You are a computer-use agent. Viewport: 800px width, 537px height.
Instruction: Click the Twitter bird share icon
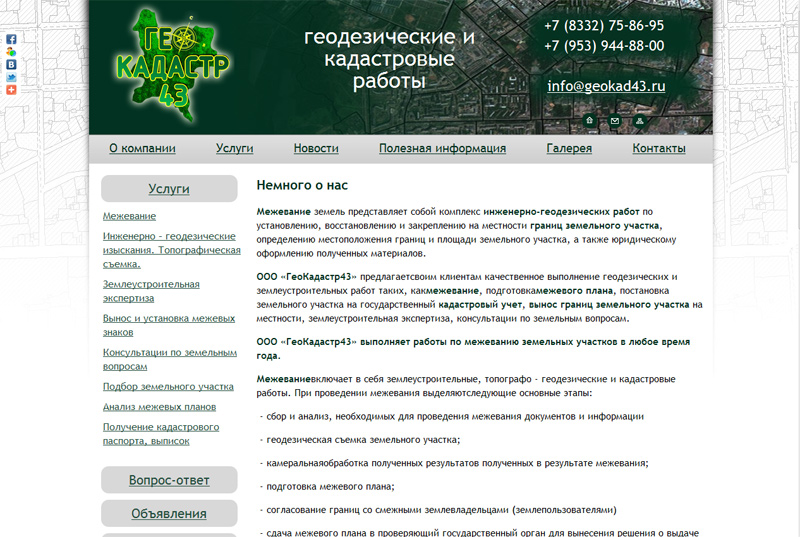[x=11, y=77]
